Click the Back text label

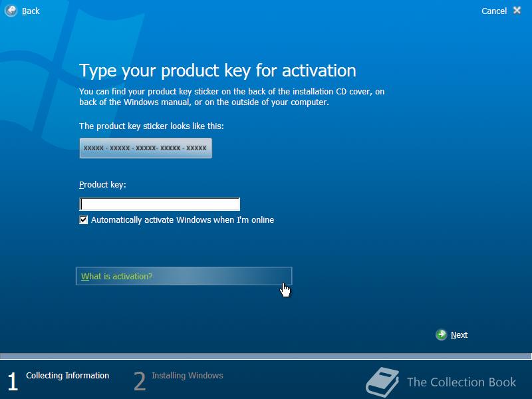31,11
